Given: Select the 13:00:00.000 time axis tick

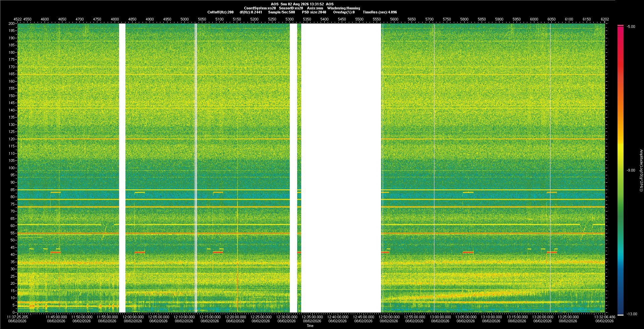Looking at the screenshot, I should (440, 317).
